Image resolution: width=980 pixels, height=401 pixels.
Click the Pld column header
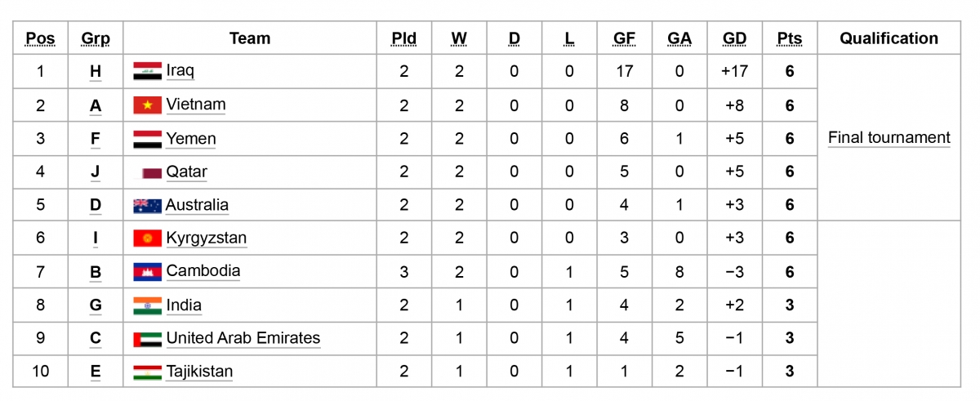[404, 38]
